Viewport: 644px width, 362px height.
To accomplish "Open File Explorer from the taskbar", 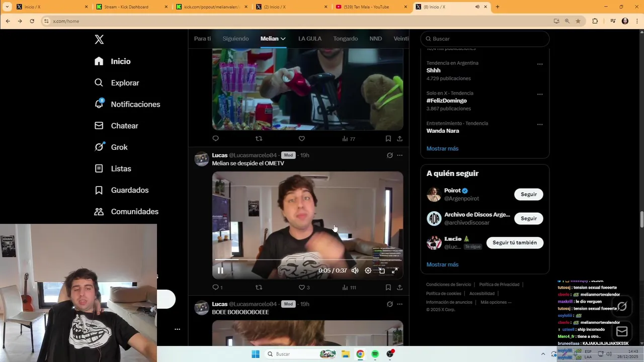I will click(346, 354).
